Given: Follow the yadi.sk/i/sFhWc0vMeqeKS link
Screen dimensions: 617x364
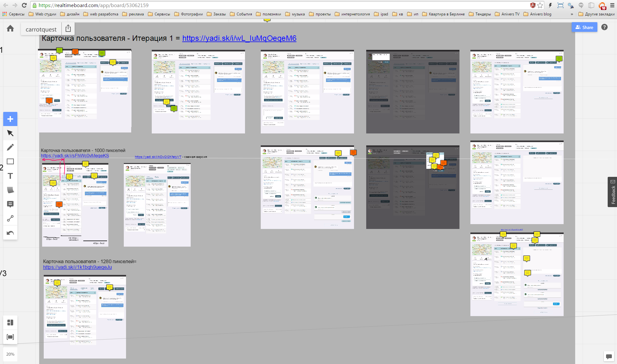Looking at the screenshot, I should [x=75, y=156].
